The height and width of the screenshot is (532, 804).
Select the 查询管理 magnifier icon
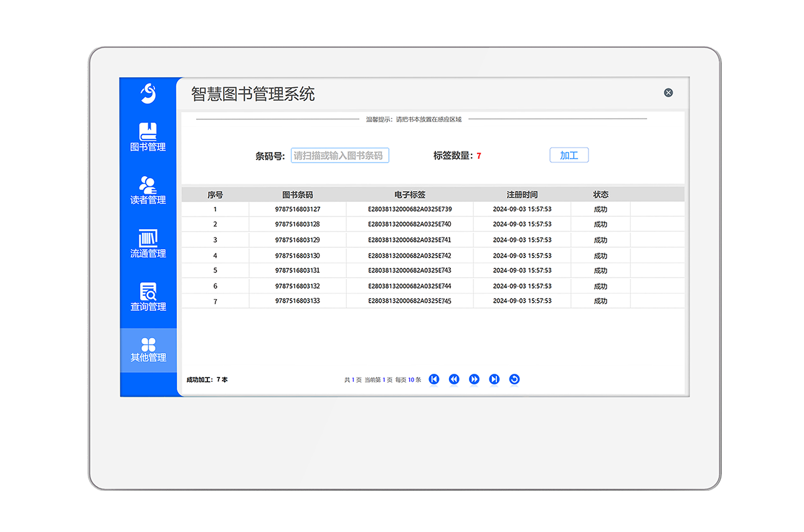pos(148,291)
